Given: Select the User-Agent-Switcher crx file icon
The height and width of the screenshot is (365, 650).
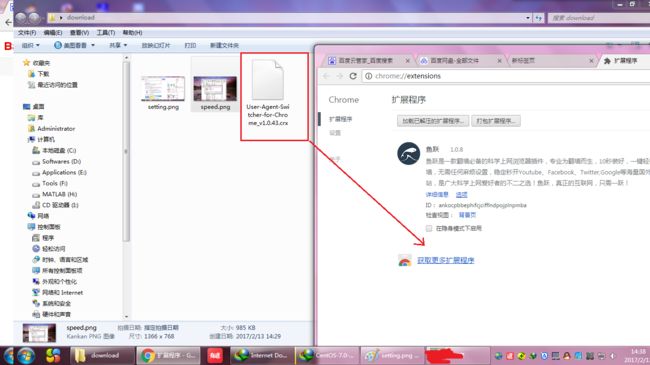Looking at the screenshot, I should (268, 80).
